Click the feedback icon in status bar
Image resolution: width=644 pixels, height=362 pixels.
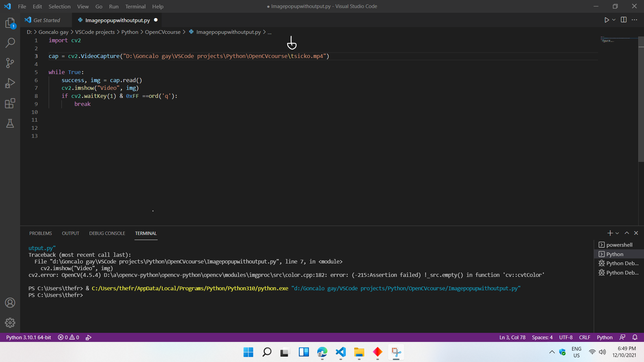click(623, 337)
